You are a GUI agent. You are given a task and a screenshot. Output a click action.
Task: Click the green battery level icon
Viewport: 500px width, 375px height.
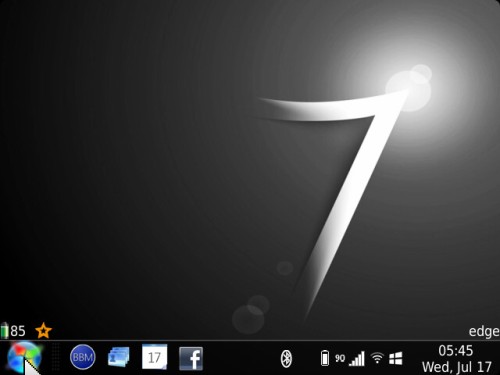[4, 330]
